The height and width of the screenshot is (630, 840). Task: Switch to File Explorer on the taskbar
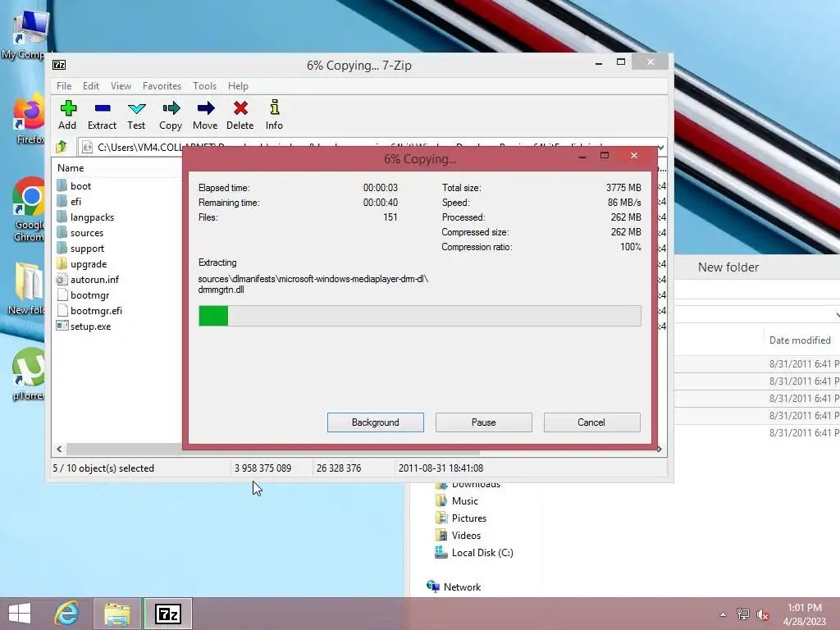coord(117,614)
